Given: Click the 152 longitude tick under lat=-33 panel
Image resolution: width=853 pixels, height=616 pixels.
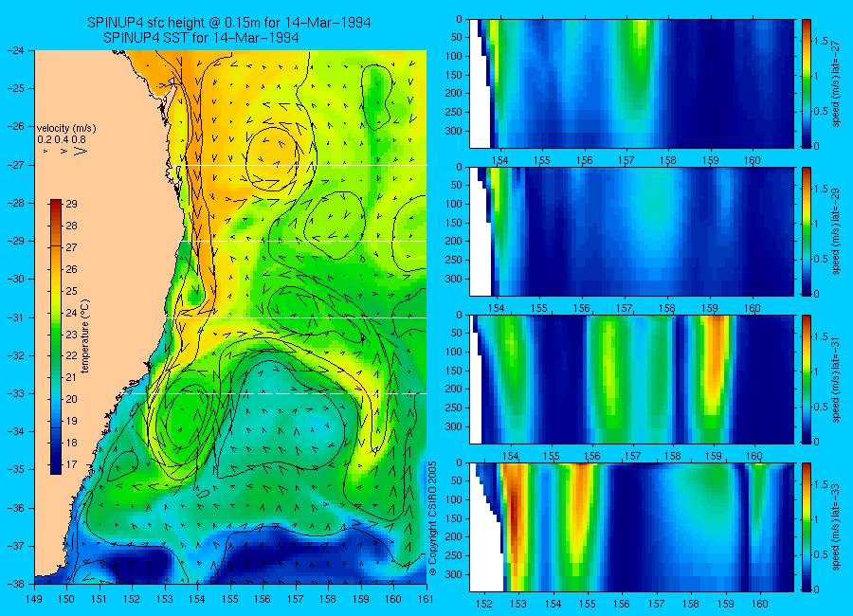Looking at the screenshot, I should pos(483,604).
